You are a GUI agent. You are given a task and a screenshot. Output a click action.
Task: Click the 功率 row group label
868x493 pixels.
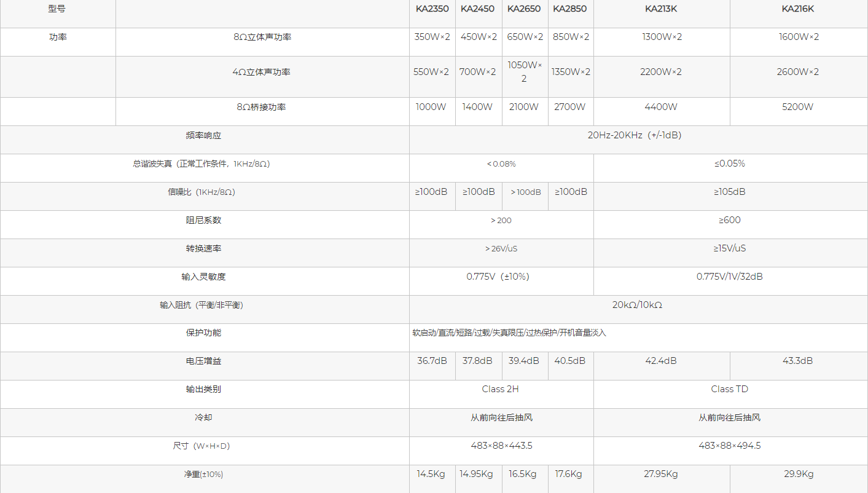point(58,37)
